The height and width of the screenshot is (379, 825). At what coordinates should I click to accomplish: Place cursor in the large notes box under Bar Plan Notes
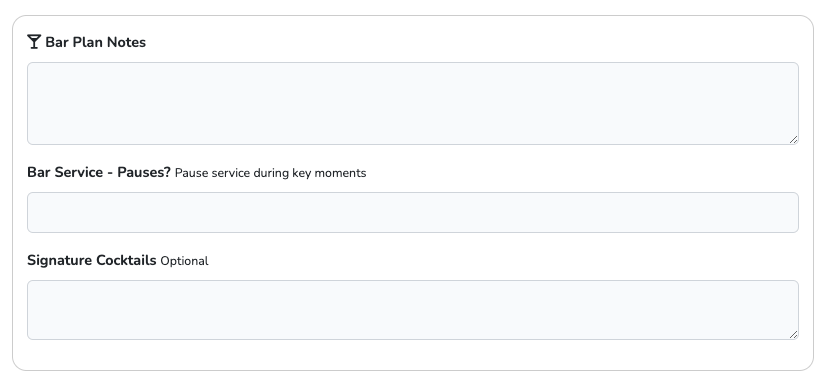click(x=413, y=103)
